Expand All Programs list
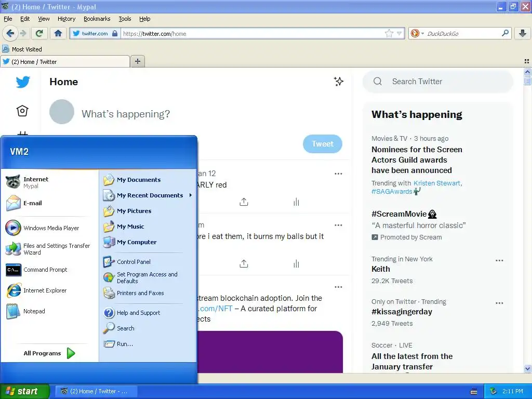Screen dimensions: 532x399 coord(49,353)
